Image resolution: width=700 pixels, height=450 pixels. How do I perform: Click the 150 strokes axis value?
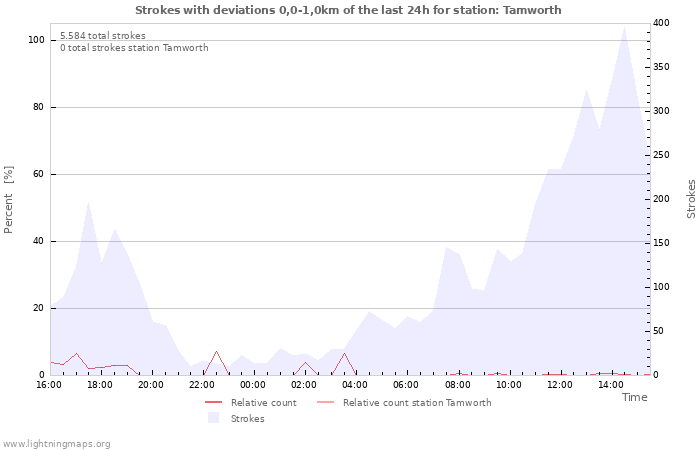(x=661, y=243)
